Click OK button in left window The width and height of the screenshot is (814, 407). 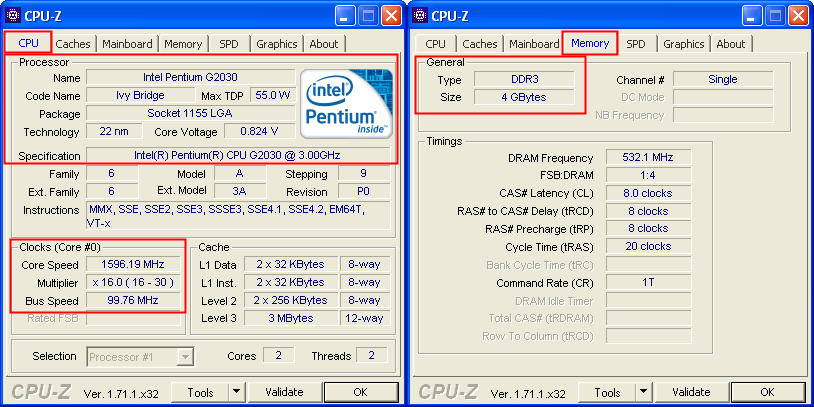click(x=361, y=392)
